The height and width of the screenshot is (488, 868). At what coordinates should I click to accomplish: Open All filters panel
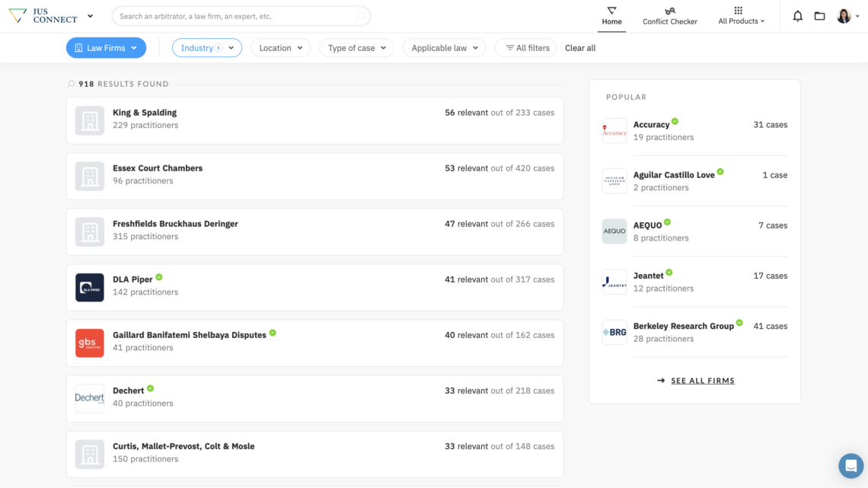[526, 48]
